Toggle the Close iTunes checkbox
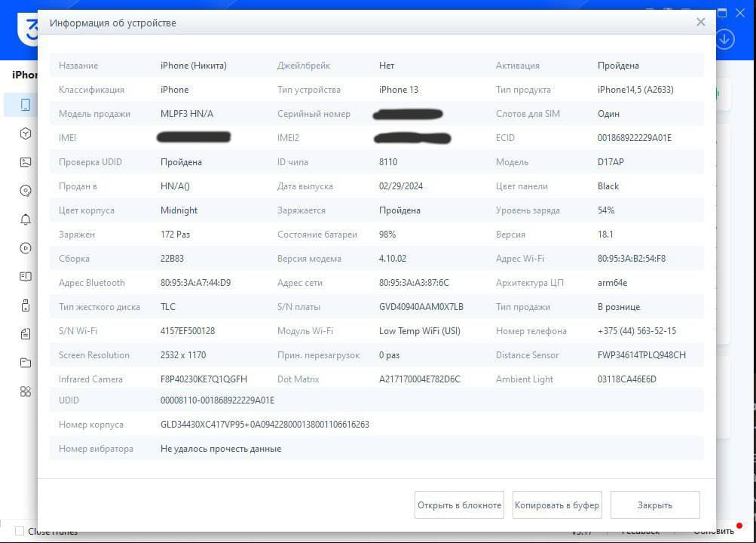This screenshot has width=756, height=543. pyautogui.click(x=20, y=531)
